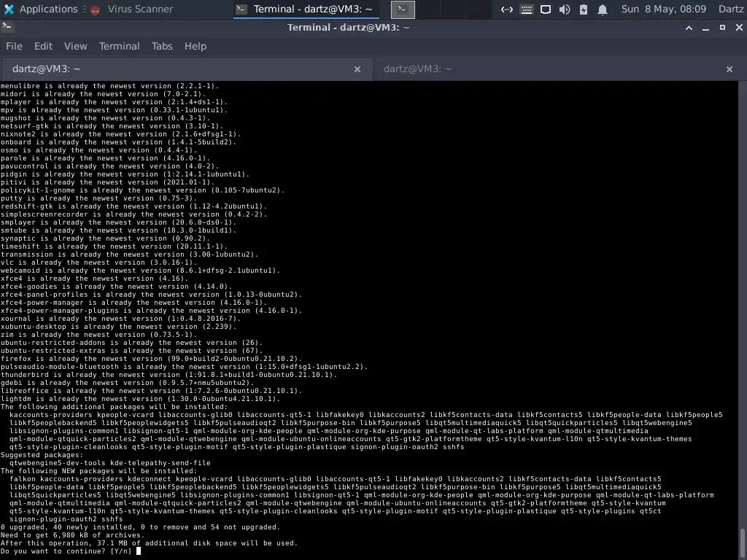
Task: Click the '0 upgraded, 40 newly installed' line
Action: (x=141, y=526)
